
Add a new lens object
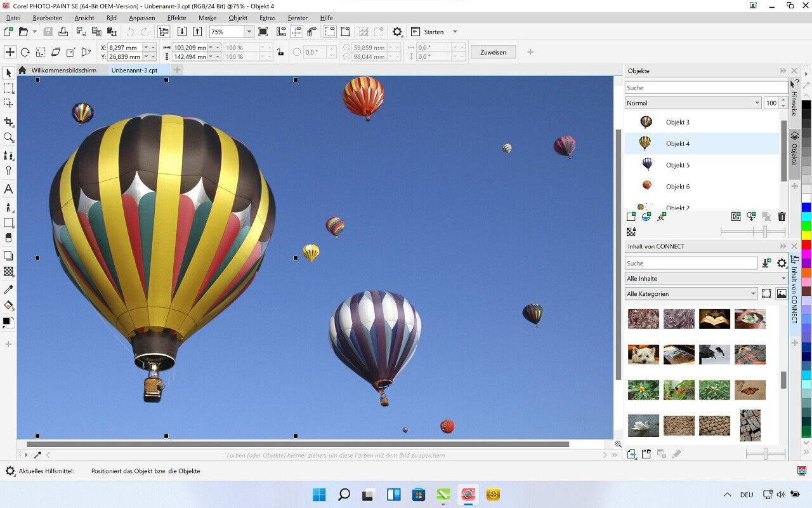(x=646, y=217)
